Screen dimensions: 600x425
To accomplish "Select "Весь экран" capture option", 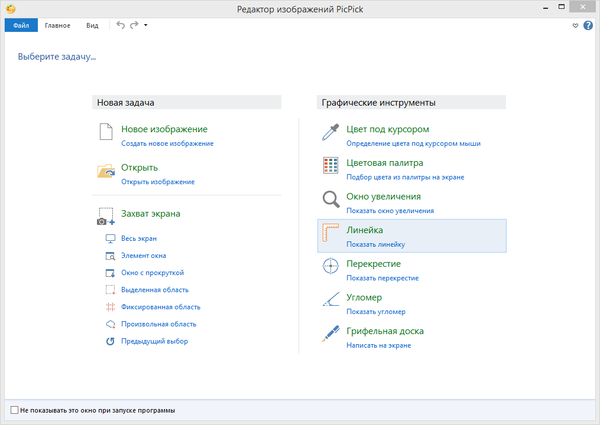I will (138, 239).
